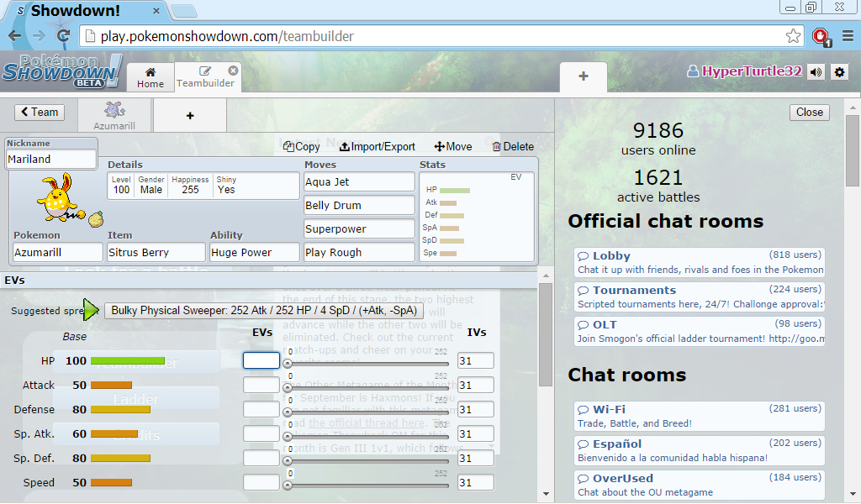Toggle the sound speaker icon
The image size is (861, 504).
(816, 72)
